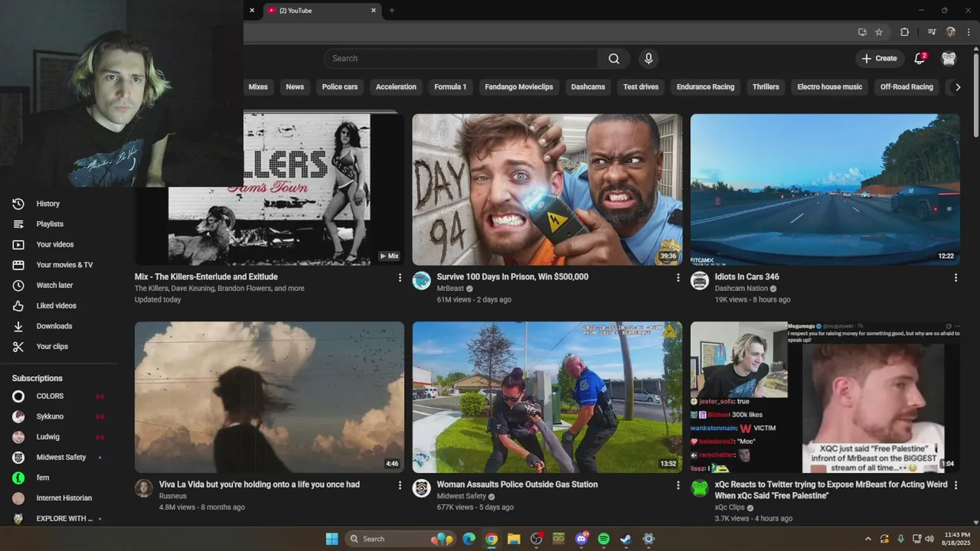This screenshot has width=980, height=551.
Task: Bookmark this page with star icon
Action: pyautogui.click(x=879, y=32)
